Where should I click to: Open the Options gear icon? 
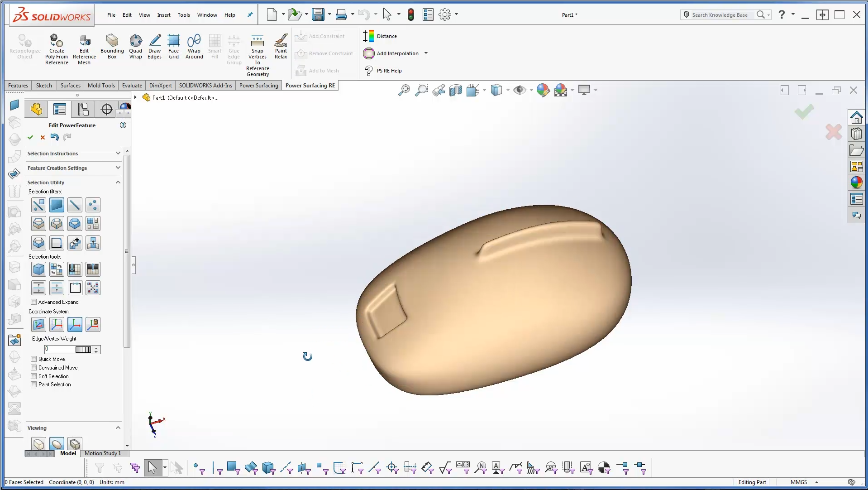click(x=445, y=14)
